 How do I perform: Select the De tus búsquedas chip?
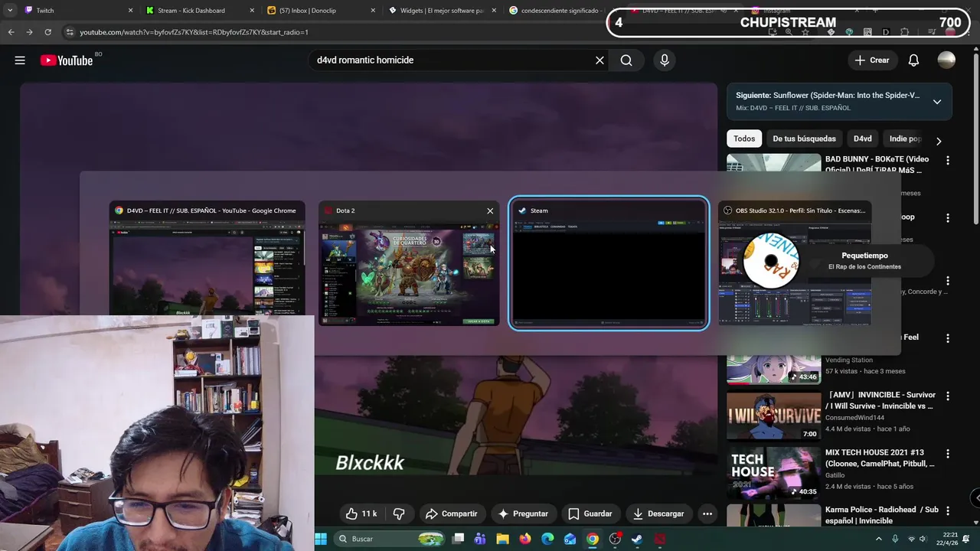[804, 139]
